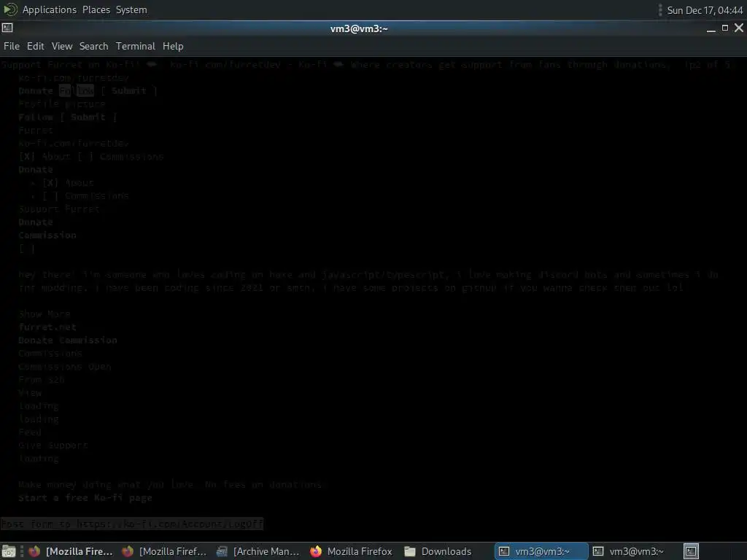Click the active vm3@vm3:~ taskbar entry
747x560 pixels.
(541, 551)
